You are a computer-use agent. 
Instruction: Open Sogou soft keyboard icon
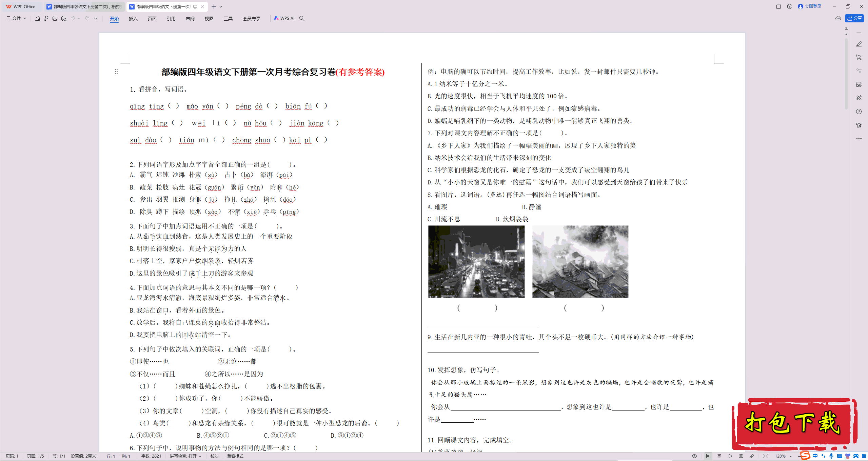point(840,456)
